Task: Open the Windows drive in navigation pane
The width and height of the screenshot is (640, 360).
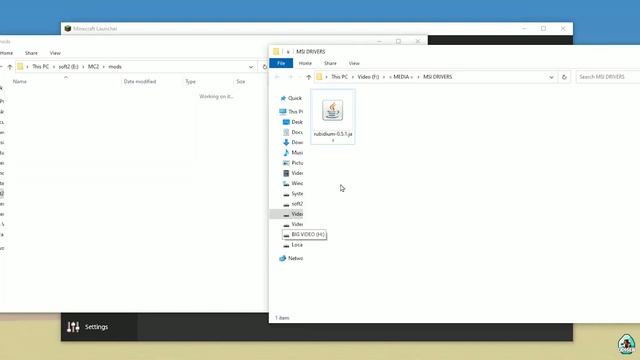Action: [x=293, y=183]
